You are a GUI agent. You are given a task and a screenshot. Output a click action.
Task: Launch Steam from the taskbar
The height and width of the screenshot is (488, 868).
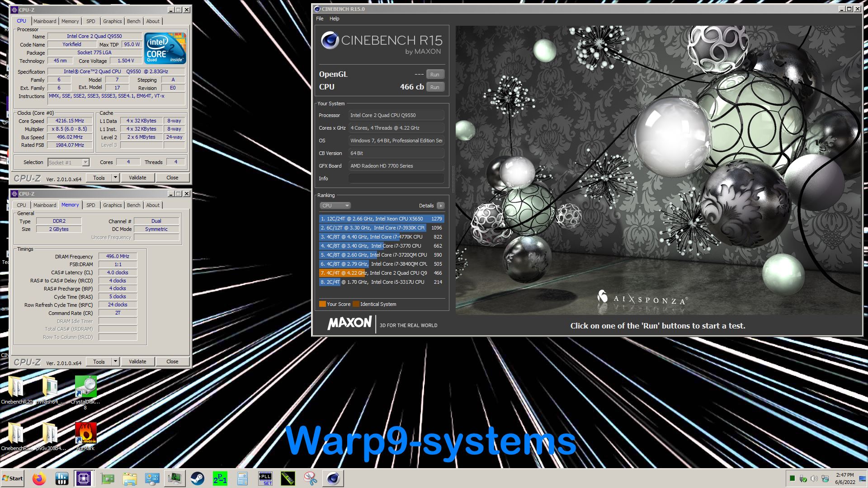(197, 479)
